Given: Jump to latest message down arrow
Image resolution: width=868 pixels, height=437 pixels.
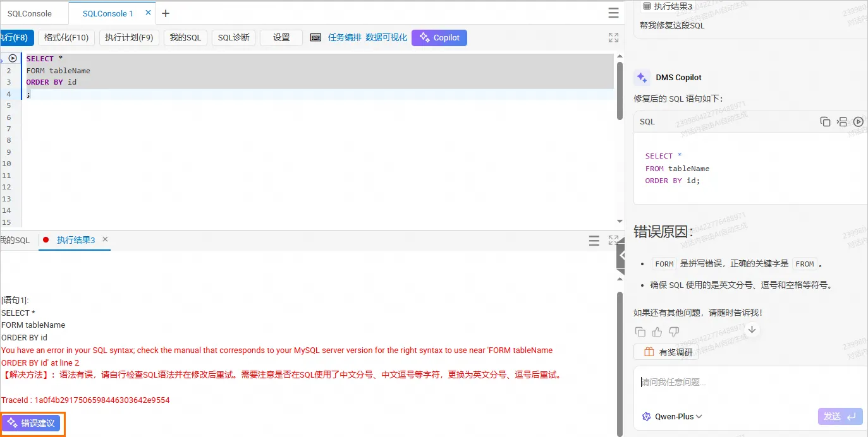Looking at the screenshot, I should (752, 329).
